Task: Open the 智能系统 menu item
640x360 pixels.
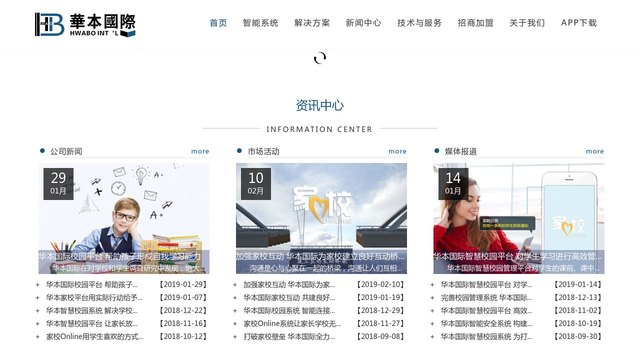Action: click(x=260, y=23)
